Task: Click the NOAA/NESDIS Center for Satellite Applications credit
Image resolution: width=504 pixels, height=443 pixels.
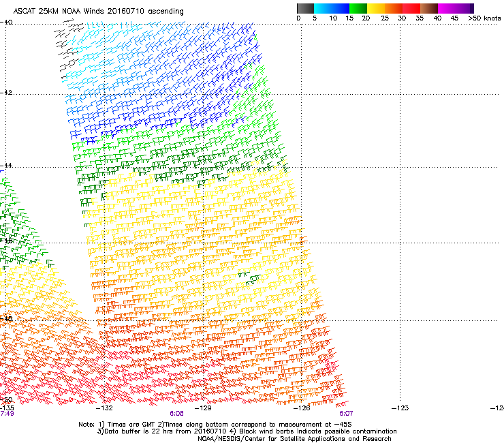Action: (294, 439)
